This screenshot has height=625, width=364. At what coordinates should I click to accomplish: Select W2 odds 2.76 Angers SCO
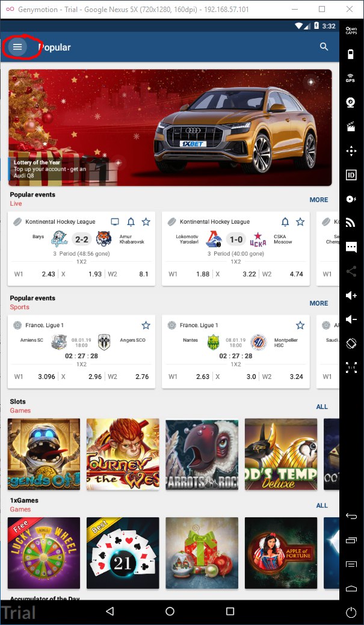point(128,377)
